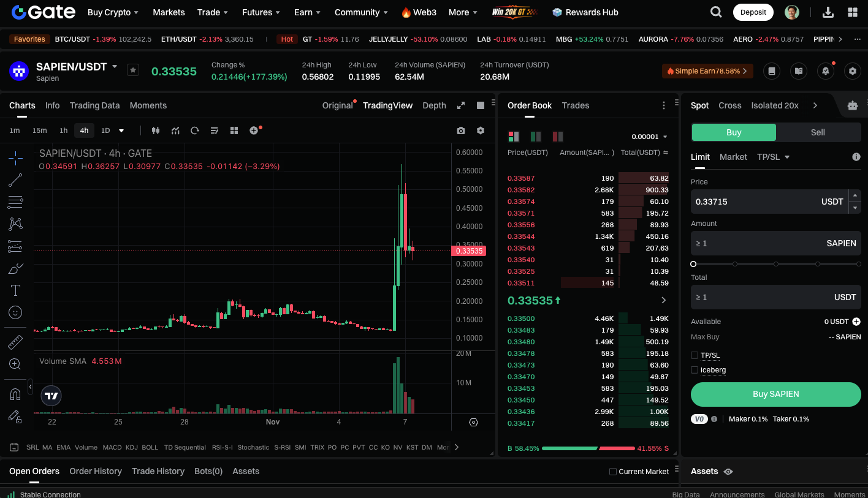Screen dimensions: 868x498
Task: Open the download app icon
Action: click(x=828, y=12)
